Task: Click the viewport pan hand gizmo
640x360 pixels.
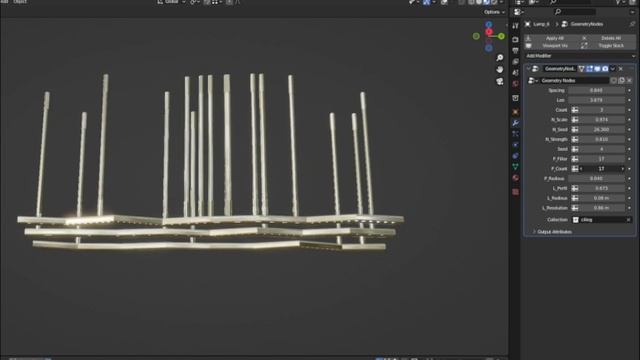Action: (x=500, y=69)
